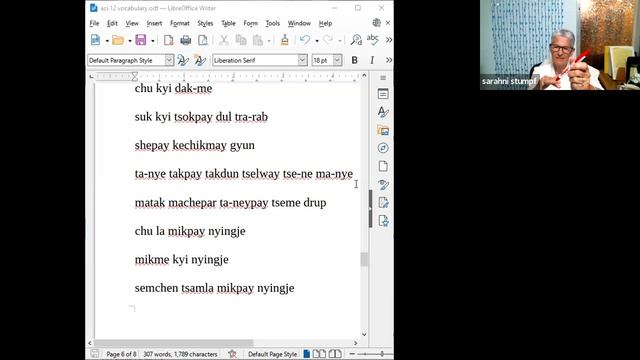This screenshot has height=360, width=640.
Task: Paste clipboard contents with Paste icon
Action: [x=258, y=40]
